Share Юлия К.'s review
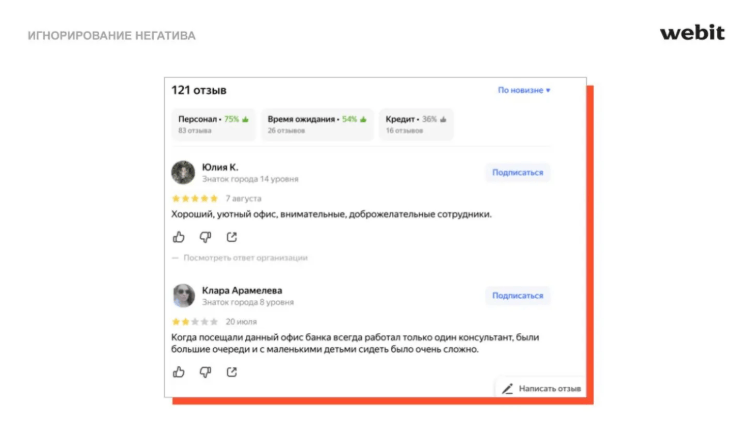Viewport: 747px width, 437px height. tap(232, 237)
